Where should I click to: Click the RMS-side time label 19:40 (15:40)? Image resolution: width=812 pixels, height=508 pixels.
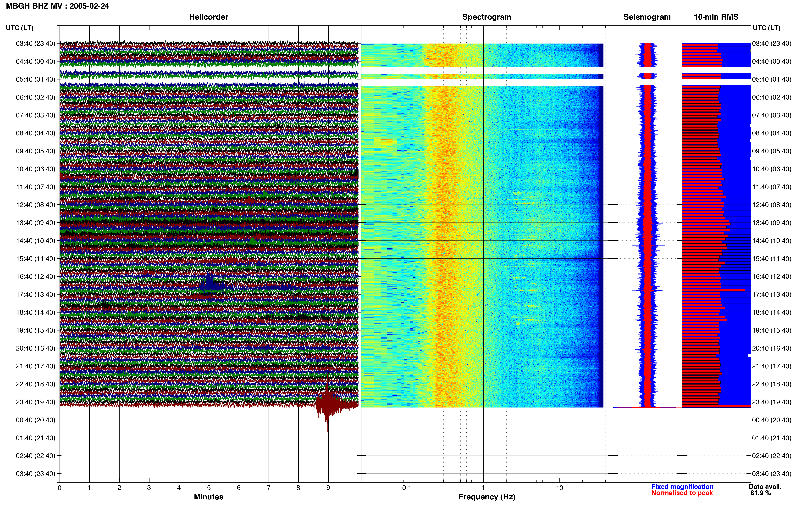coord(772,330)
